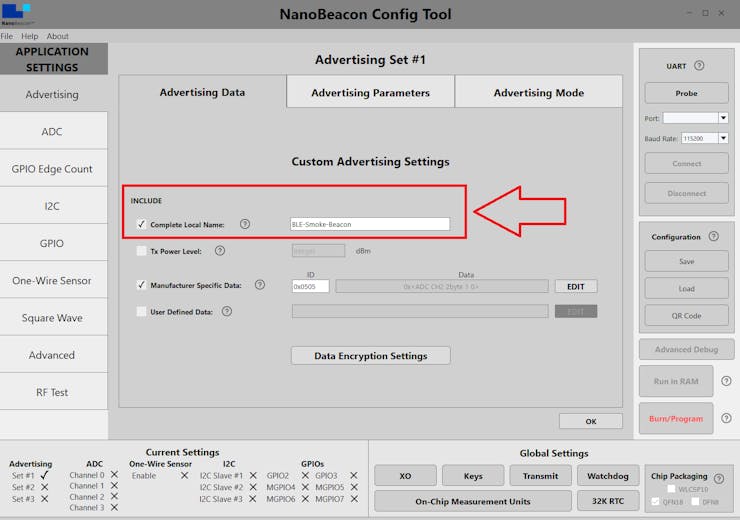The height and width of the screenshot is (520, 740).
Task: Expand the Baud Rate dropdown
Action: [x=723, y=138]
